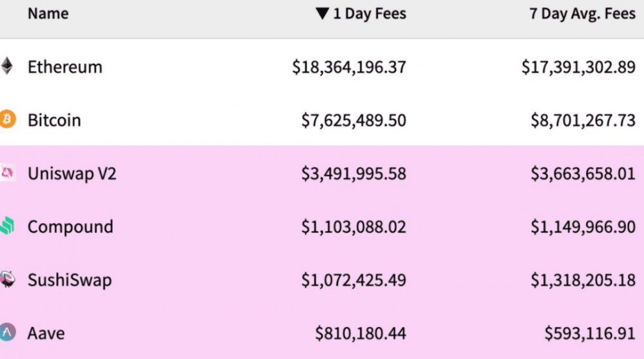The width and height of the screenshot is (644, 359).
Task: Click the Ethereum diamond logo icon
Action: (x=6, y=66)
